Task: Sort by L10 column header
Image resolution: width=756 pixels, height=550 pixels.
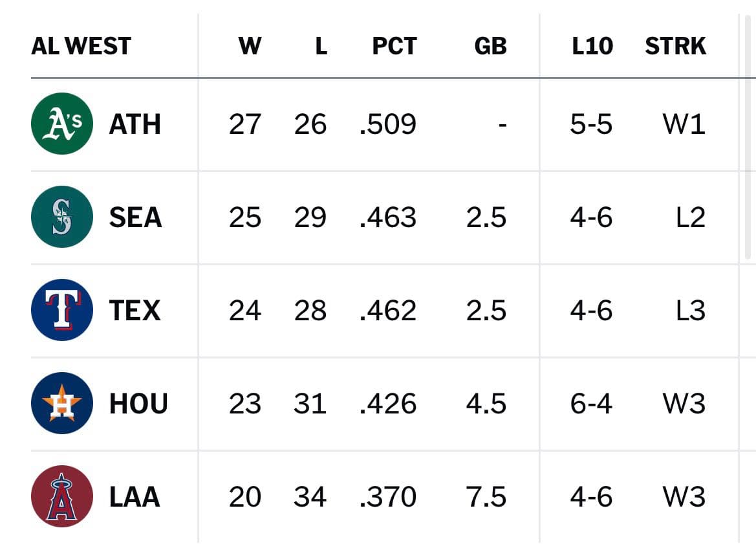Action: (592, 47)
